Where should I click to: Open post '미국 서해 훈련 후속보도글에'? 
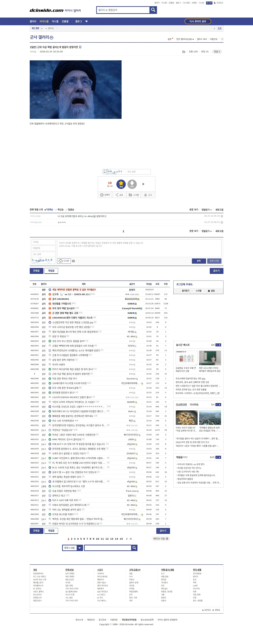65,388
